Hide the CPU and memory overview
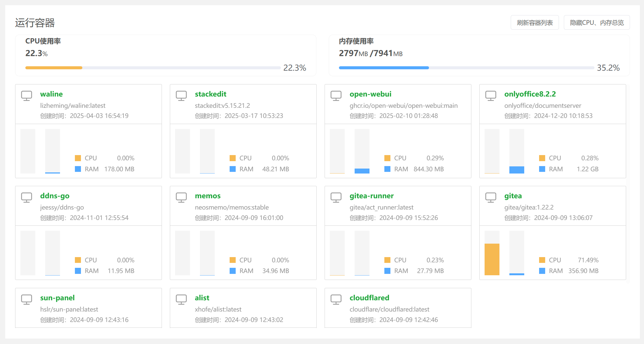The width and height of the screenshot is (644, 344). click(597, 22)
